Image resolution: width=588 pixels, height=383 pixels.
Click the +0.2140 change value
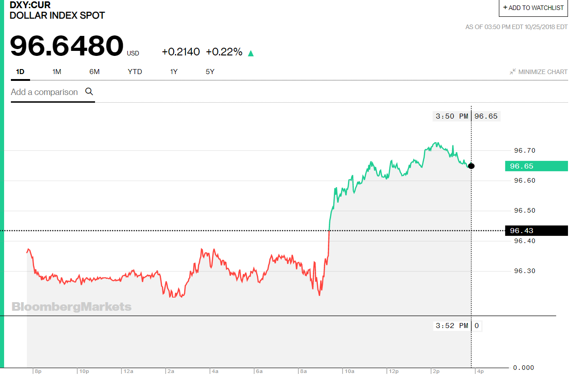coord(181,52)
